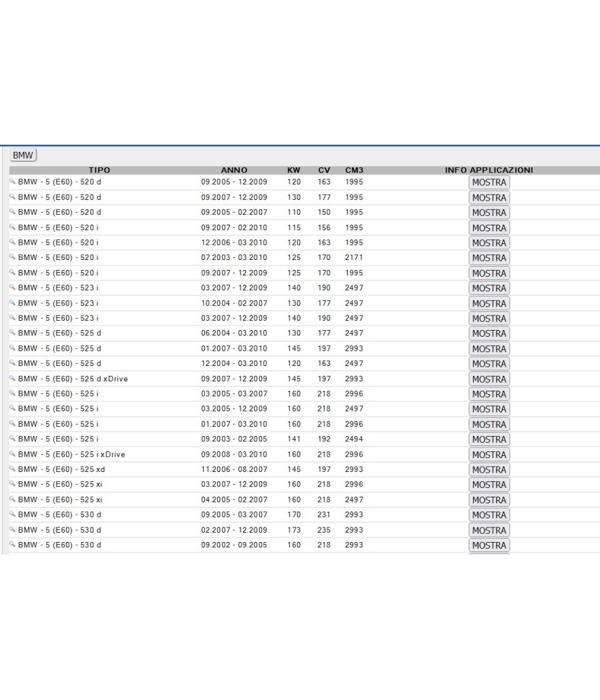
Task: Click magnifier for 525 xi 04.2005 row
Action: (13, 499)
